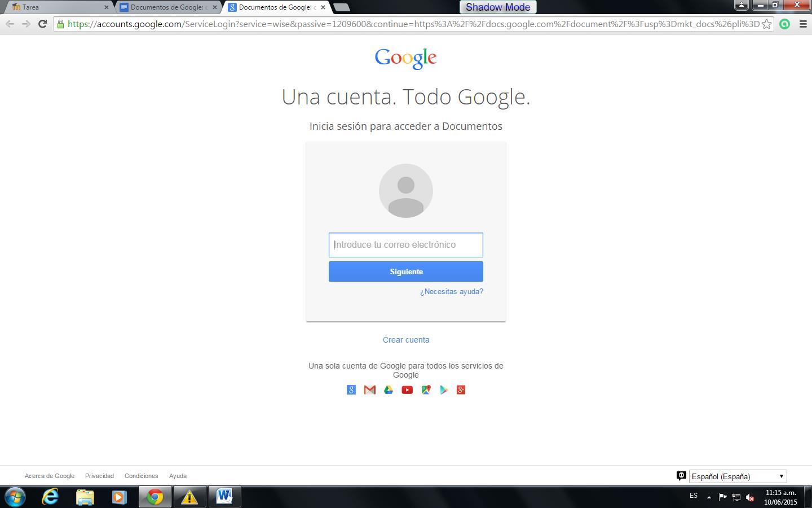Focus the email address input field
This screenshot has height=508, width=812.
[406, 245]
